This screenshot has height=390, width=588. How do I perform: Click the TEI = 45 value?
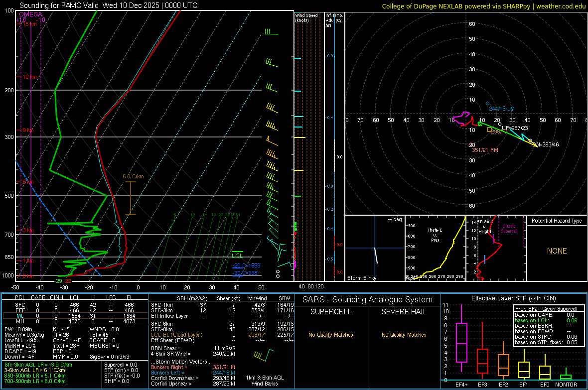point(99,335)
